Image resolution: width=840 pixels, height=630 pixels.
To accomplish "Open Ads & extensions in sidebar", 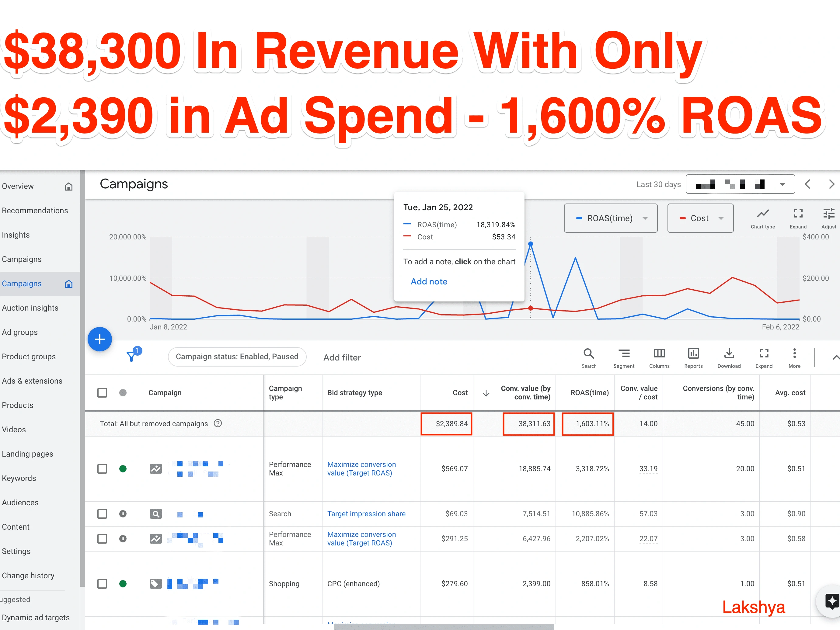I will coord(32,381).
